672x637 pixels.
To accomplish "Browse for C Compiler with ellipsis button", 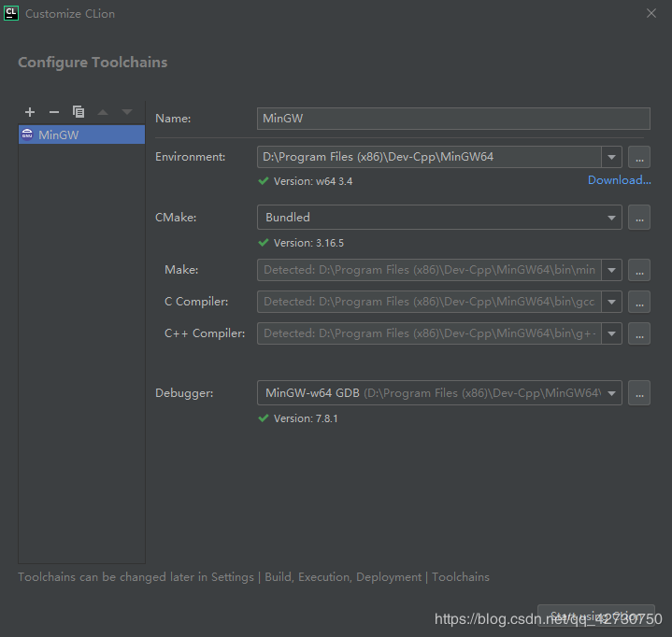I will tap(639, 302).
